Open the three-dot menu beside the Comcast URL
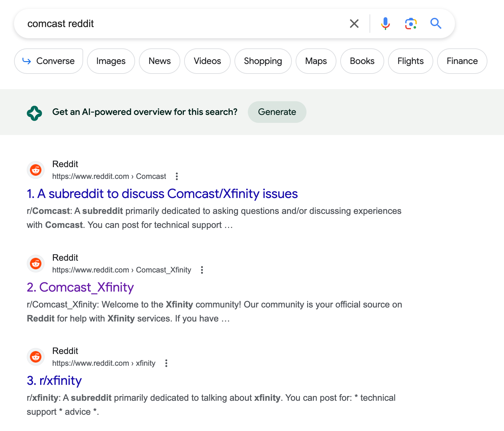The width and height of the screenshot is (504, 431). click(x=177, y=176)
